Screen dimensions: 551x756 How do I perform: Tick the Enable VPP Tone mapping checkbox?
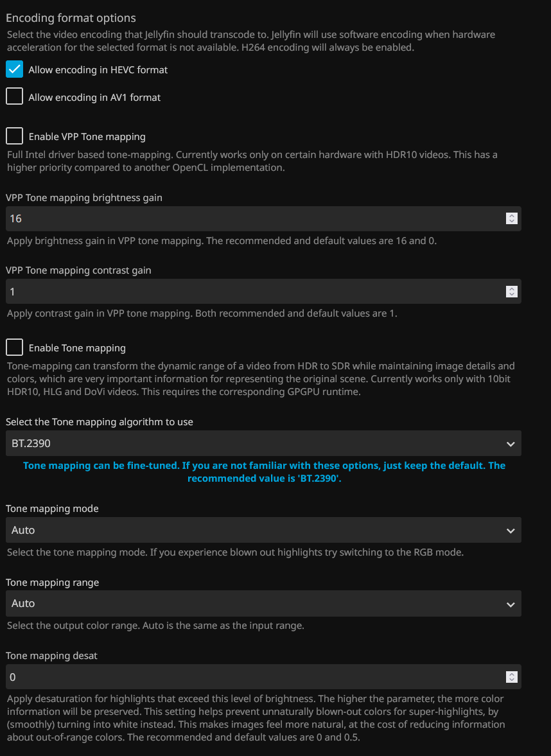point(14,136)
